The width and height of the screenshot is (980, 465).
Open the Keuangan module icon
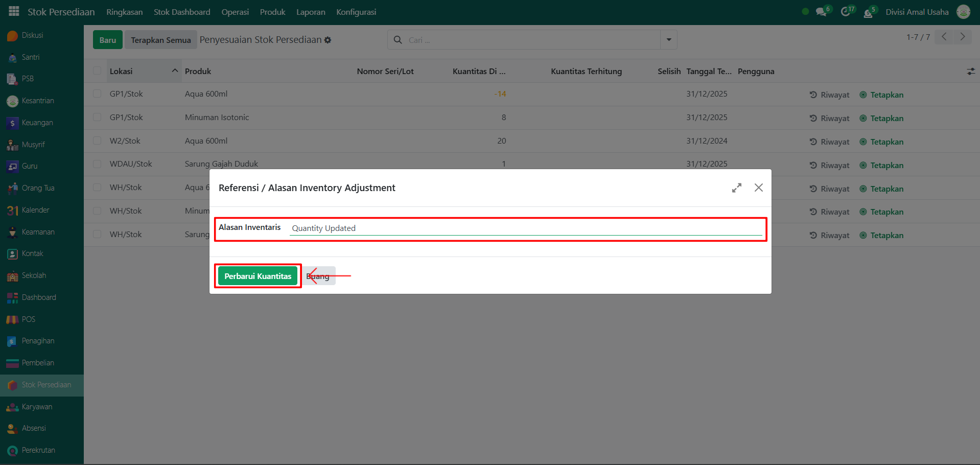pos(13,123)
